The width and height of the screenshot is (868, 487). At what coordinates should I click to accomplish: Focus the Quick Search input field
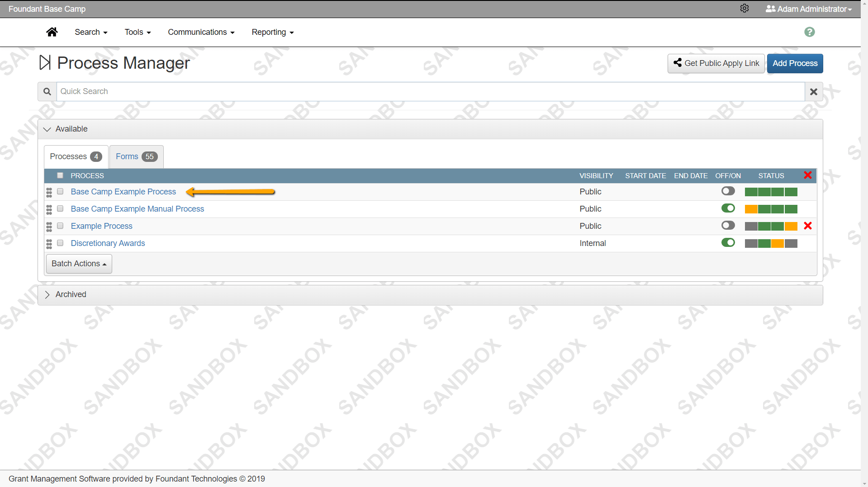click(x=431, y=91)
